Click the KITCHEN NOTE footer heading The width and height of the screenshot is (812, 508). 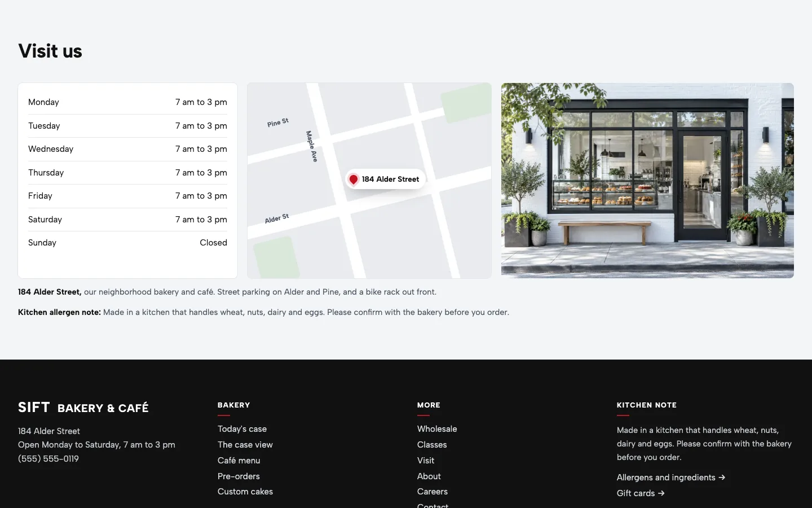[x=647, y=405]
